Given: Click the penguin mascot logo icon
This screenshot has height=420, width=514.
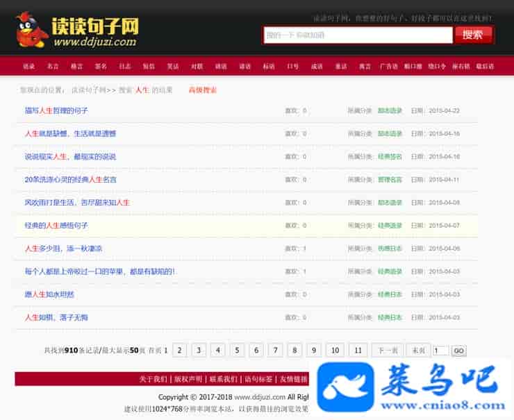Looking at the screenshot, I should click(x=31, y=30).
